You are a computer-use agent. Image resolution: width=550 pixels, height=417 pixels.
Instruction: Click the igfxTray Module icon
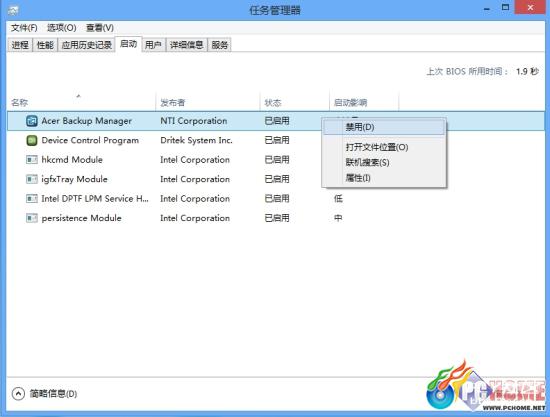click(x=32, y=179)
